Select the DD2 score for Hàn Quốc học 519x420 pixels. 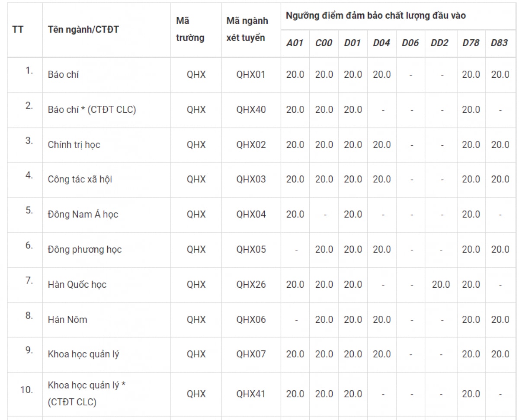441,285
